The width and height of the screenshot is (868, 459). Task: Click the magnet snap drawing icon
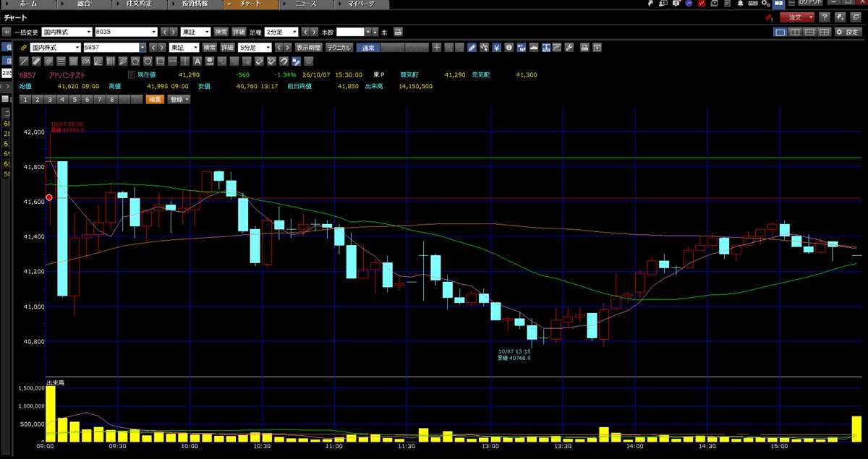(283, 61)
